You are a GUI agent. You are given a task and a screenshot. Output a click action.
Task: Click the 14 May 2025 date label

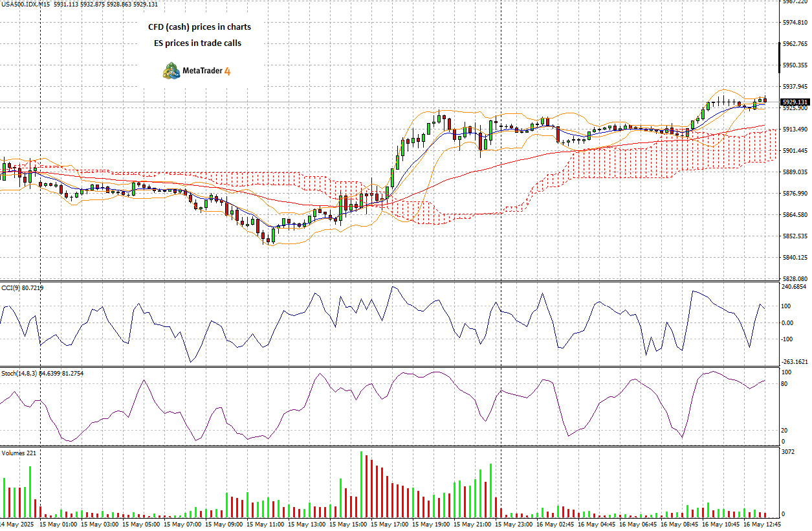pyautogui.click(x=17, y=524)
